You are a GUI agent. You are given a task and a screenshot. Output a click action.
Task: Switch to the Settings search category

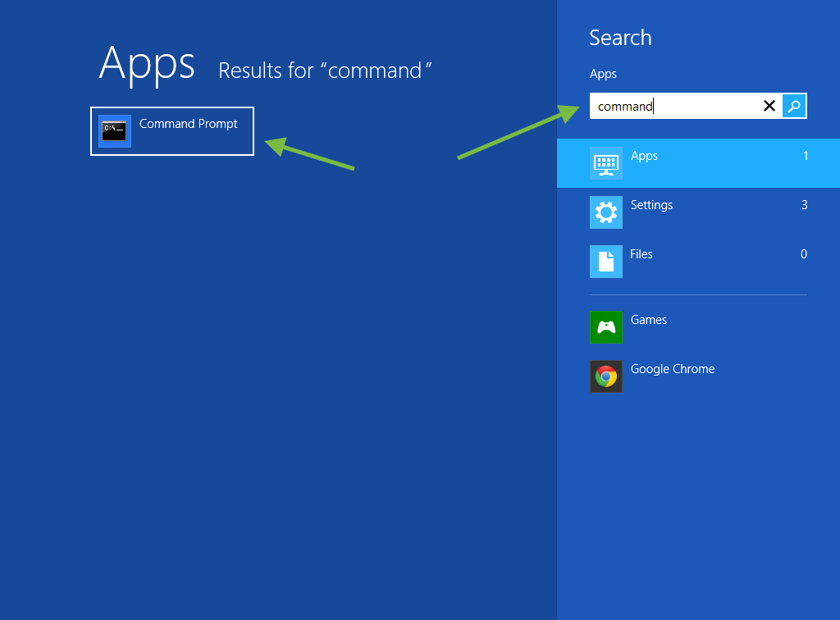point(698,212)
